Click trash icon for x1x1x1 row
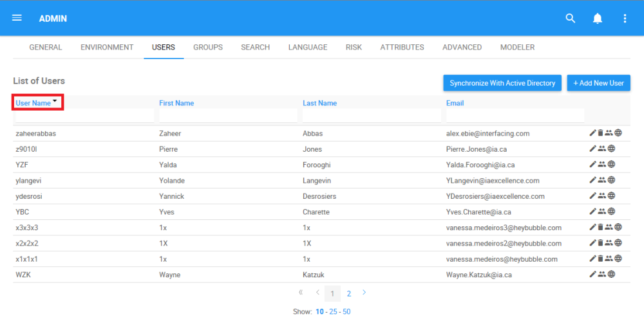Image resolution: width=644 pixels, height=319 pixels. [x=600, y=259]
